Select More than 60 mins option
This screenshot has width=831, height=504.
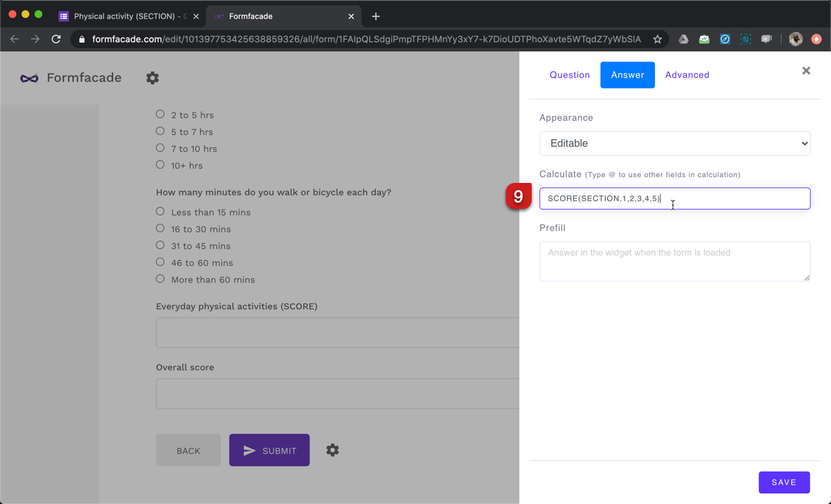[160, 279]
